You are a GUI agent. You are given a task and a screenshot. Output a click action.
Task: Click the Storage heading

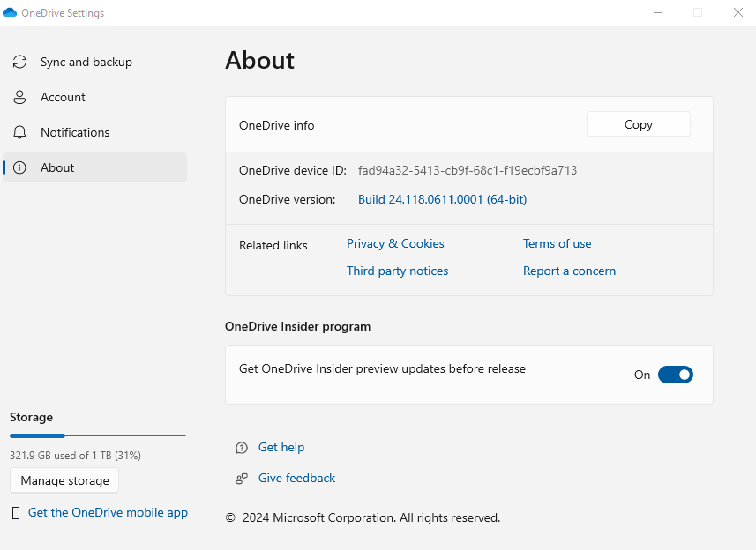32,417
